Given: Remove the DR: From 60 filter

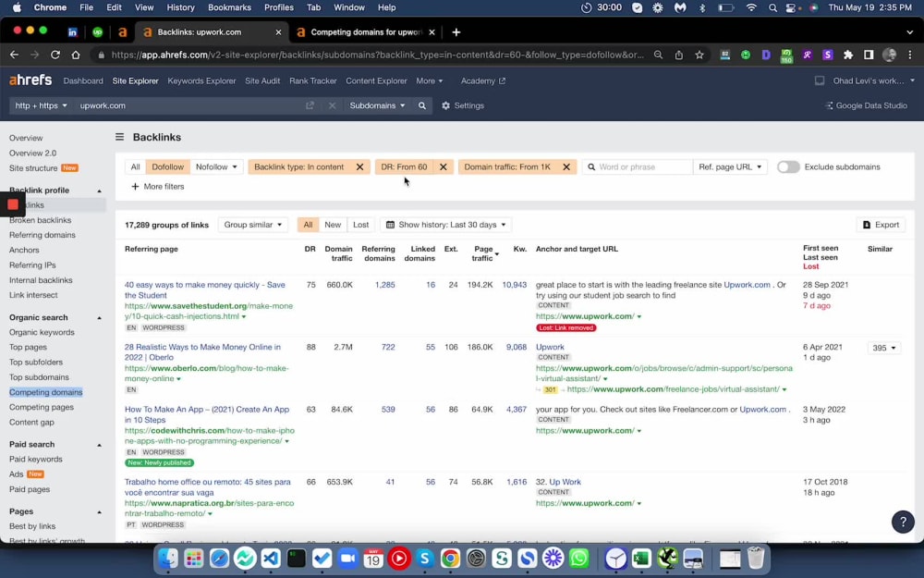Looking at the screenshot, I should [x=444, y=166].
